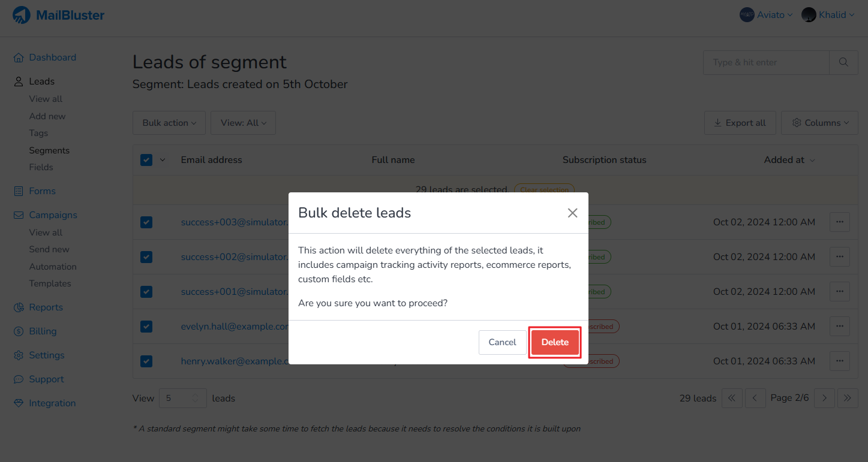The width and height of the screenshot is (868, 462).
Task: Open Segments in the Leads menu
Action: point(49,150)
